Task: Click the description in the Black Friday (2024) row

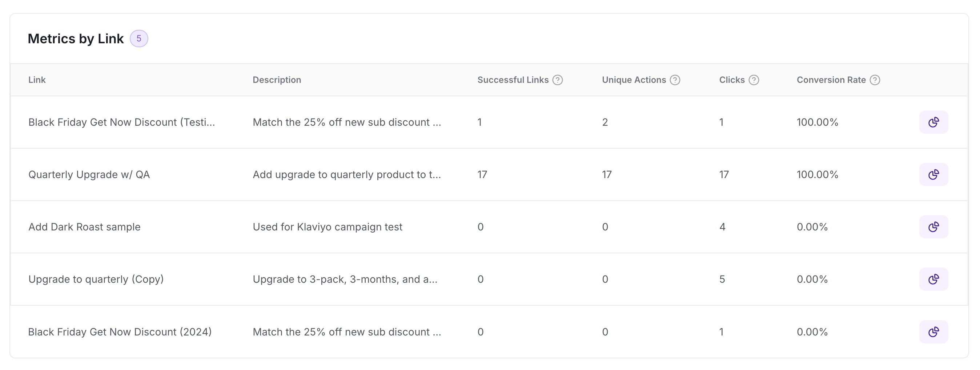Action: [x=346, y=332]
